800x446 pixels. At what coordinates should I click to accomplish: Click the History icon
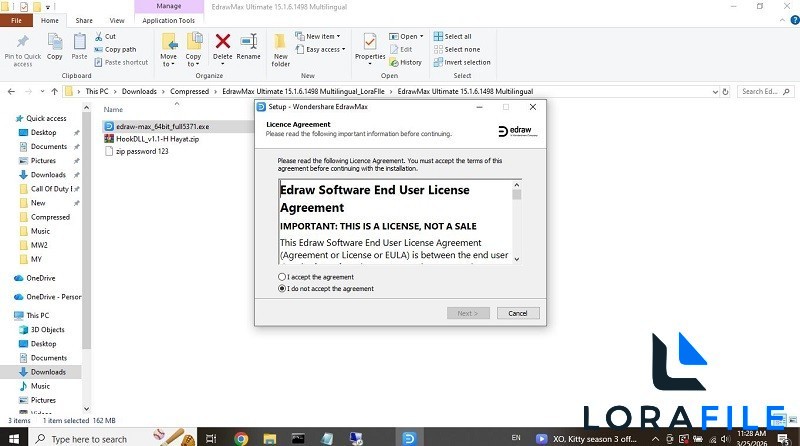pos(394,62)
